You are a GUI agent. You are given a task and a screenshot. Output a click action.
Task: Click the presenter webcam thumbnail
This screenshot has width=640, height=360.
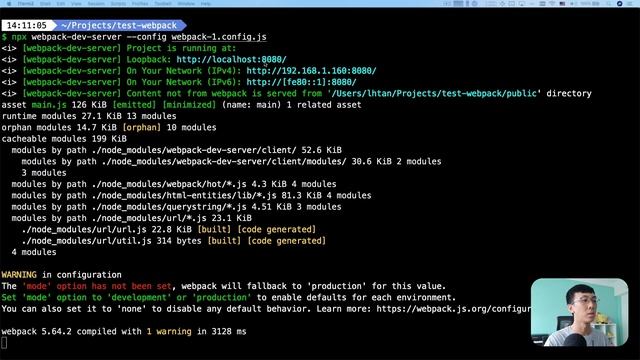pos(579,313)
